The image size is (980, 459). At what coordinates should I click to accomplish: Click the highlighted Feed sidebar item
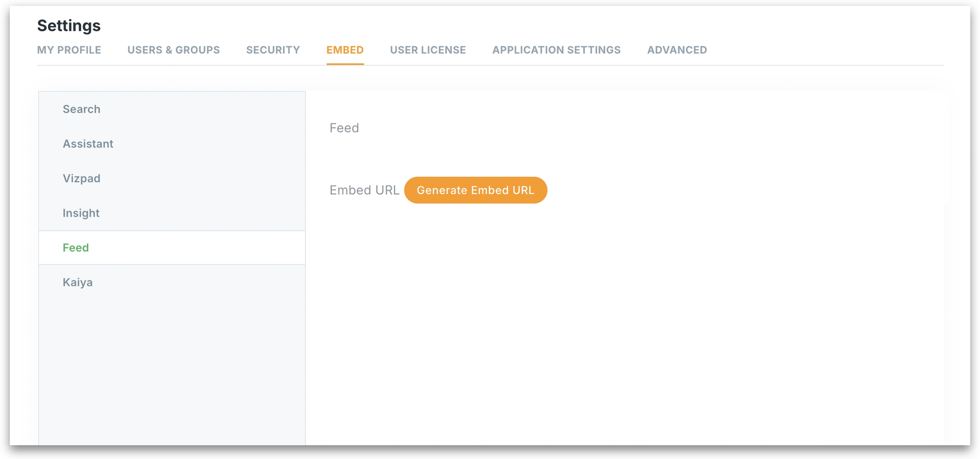pyautogui.click(x=76, y=247)
